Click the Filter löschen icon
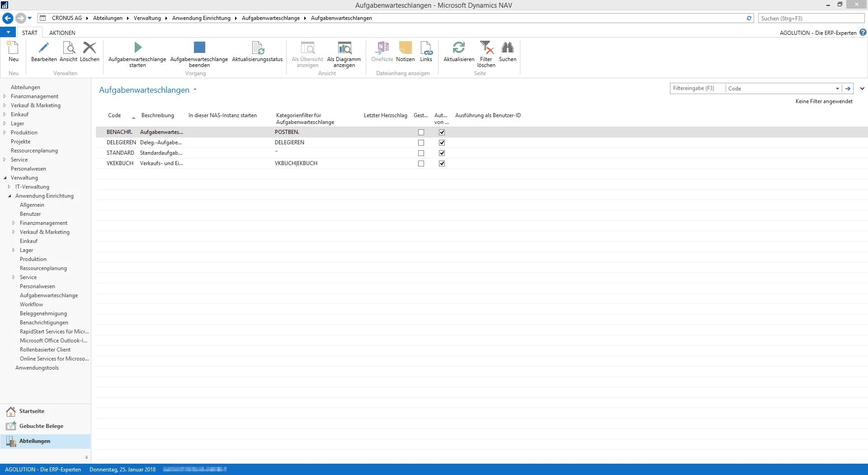This screenshot has height=475, width=868. [x=486, y=47]
